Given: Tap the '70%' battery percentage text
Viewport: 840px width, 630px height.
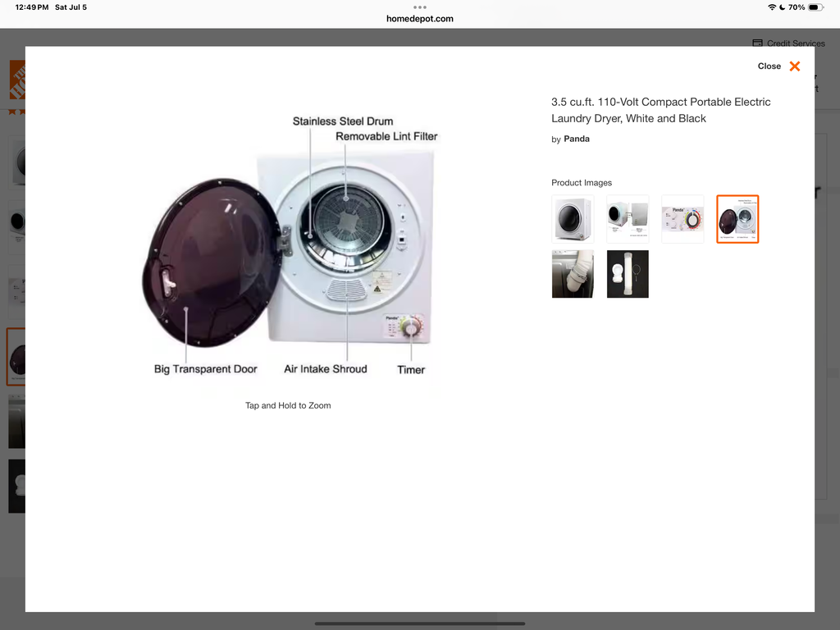Looking at the screenshot, I should click(x=796, y=7).
